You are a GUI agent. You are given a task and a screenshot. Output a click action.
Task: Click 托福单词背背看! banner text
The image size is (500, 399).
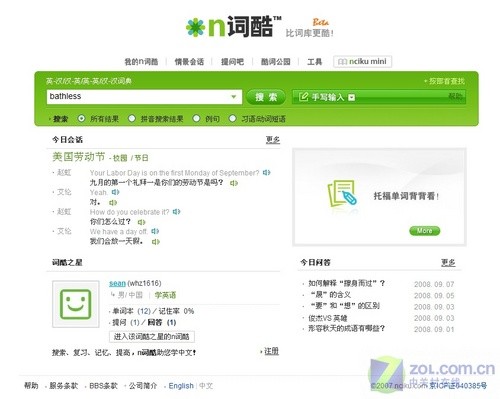pos(406,196)
